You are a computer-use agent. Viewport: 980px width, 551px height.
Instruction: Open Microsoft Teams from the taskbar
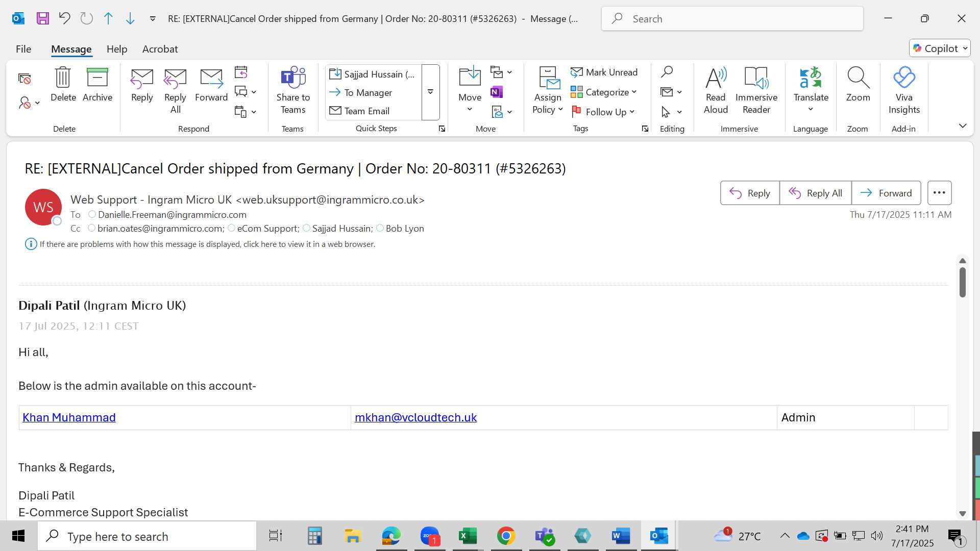[x=544, y=536]
